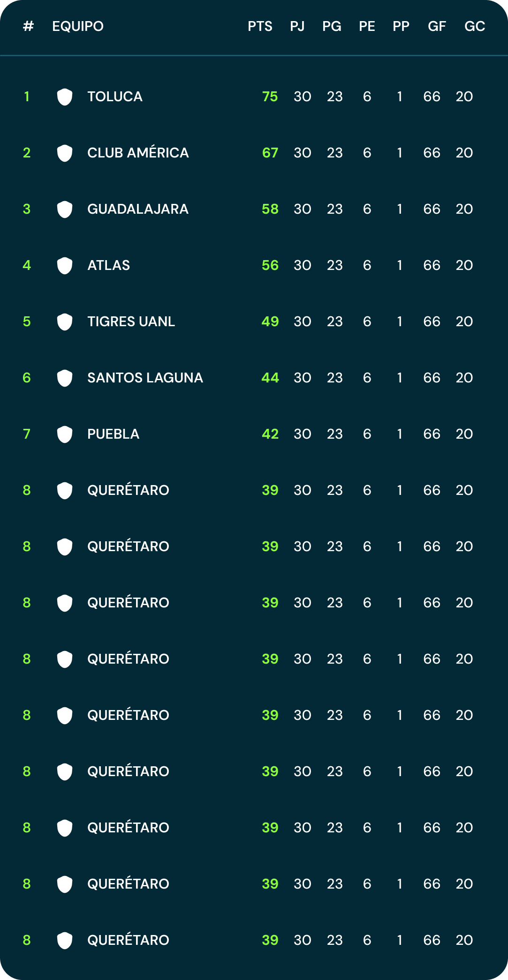Select the Tigres UANL shield icon
508x980 pixels.
(x=65, y=322)
